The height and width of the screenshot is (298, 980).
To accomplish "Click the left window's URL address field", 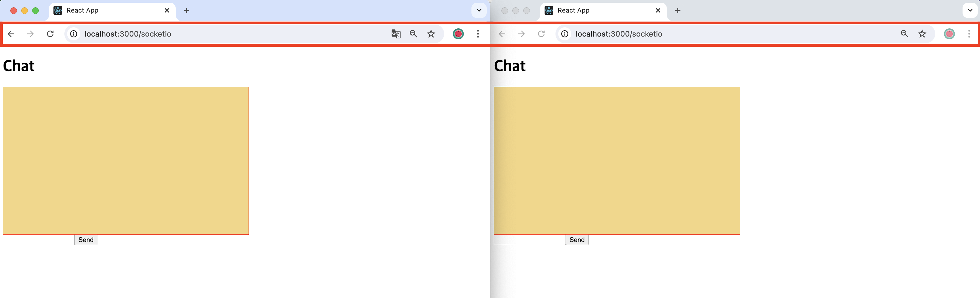I will (x=228, y=34).
